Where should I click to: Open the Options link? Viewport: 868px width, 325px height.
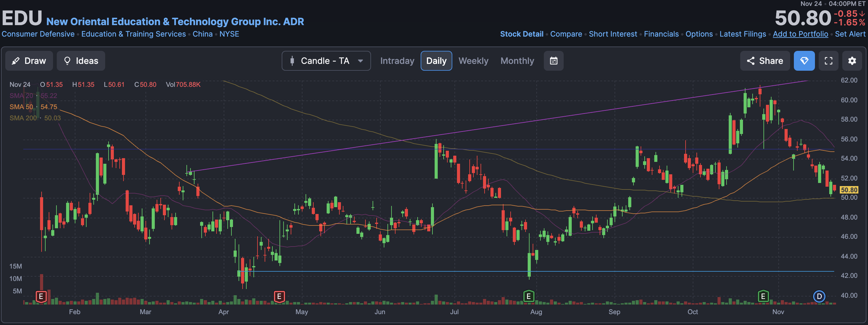[699, 34]
